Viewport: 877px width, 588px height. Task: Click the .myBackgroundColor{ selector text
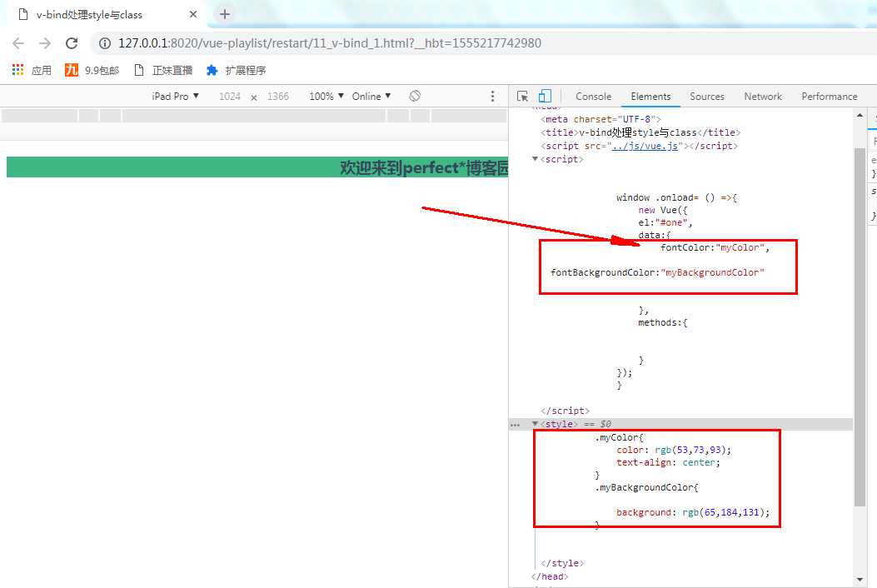[x=646, y=487]
